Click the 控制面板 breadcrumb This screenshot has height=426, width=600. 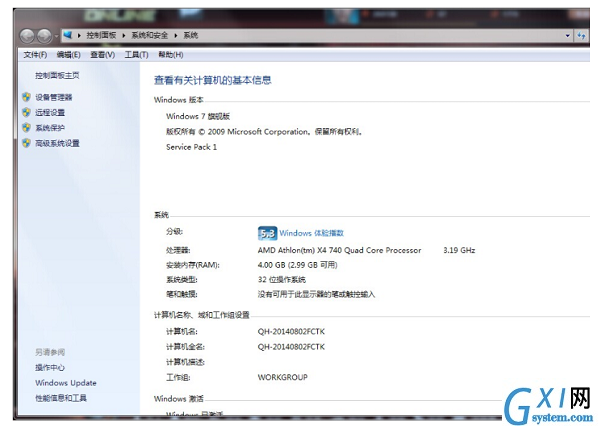pos(101,35)
